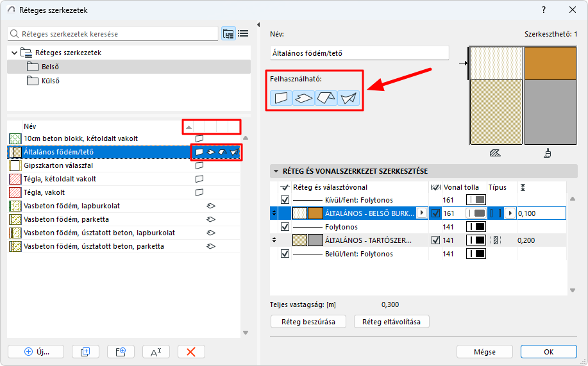Click hatch icon of Gipszkarton válaszfal

[x=15, y=165]
